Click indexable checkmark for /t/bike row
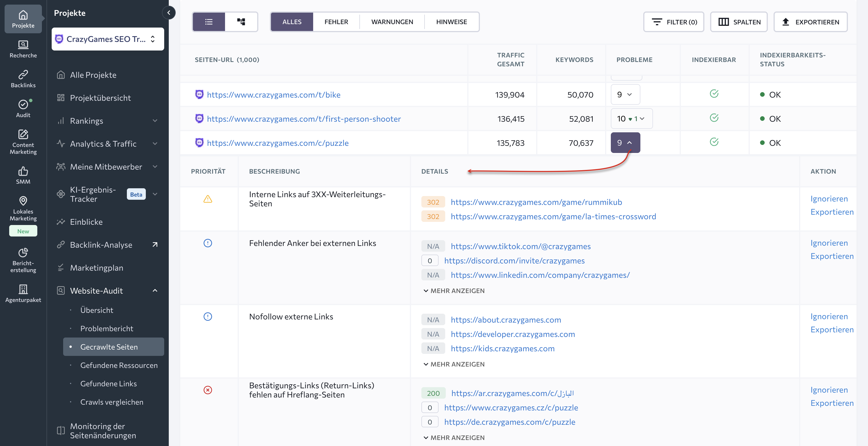The width and height of the screenshot is (868, 446). pos(714,94)
